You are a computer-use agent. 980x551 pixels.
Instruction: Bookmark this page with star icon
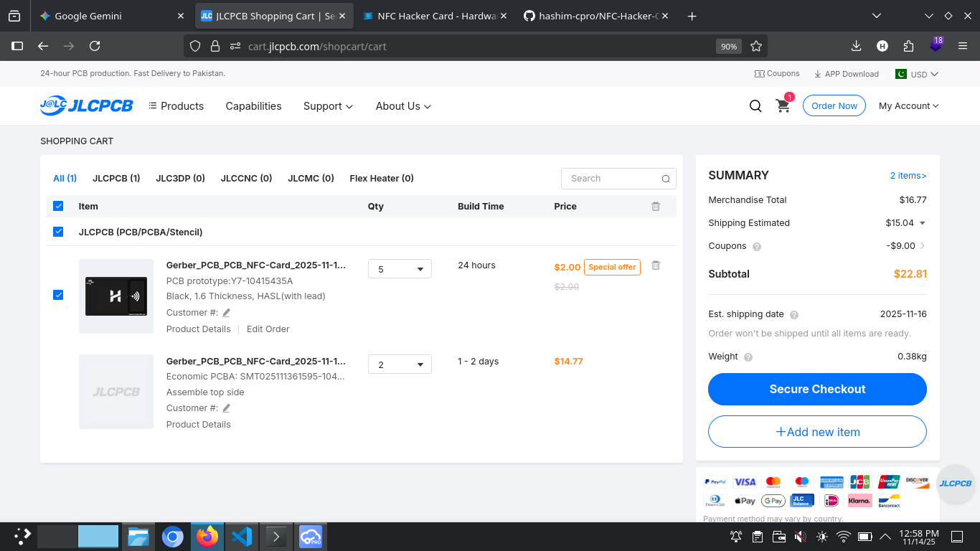click(755, 46)
